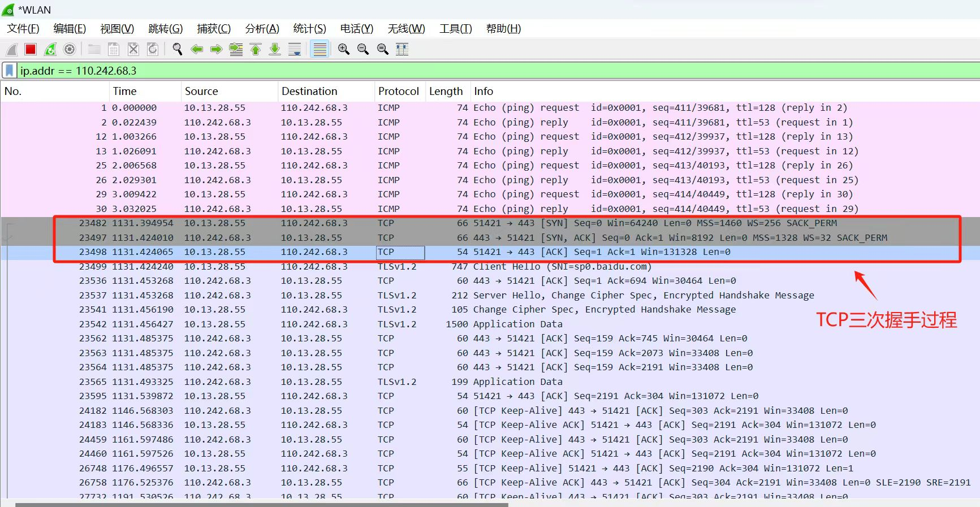Click the display filter field ip.addr == 110.242.68.3

498,71
